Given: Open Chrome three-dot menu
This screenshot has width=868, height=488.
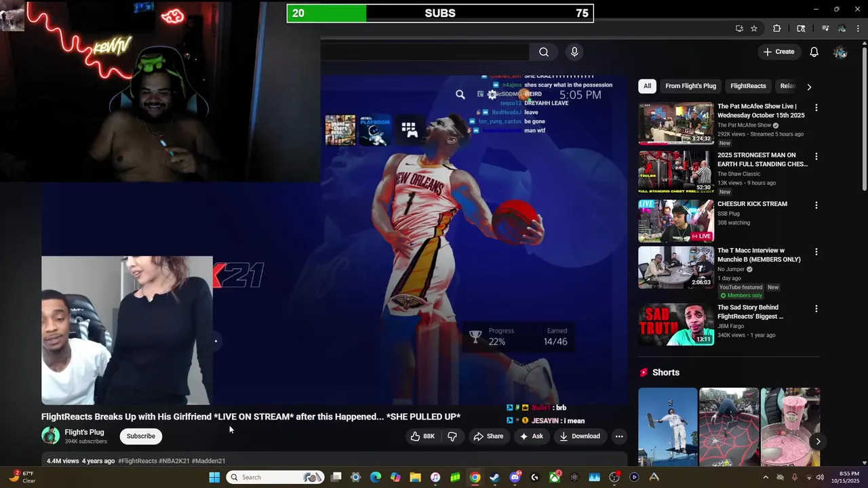Looking at the screenshot, I should pos(858,28).
